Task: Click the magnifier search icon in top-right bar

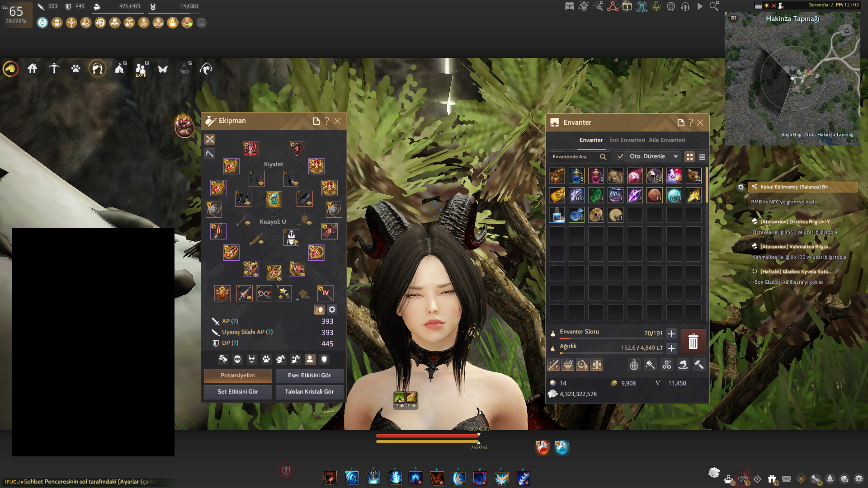Action: pos(714,6)
